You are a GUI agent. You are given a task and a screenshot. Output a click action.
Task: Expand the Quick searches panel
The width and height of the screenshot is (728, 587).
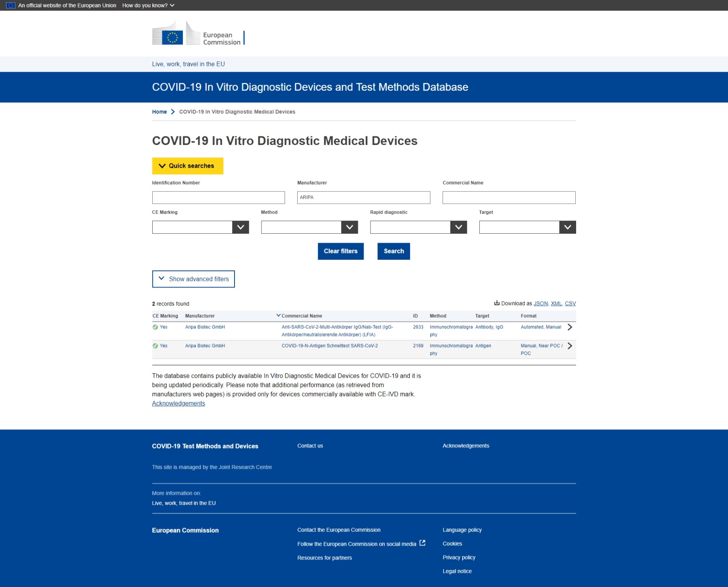(187, 166)
